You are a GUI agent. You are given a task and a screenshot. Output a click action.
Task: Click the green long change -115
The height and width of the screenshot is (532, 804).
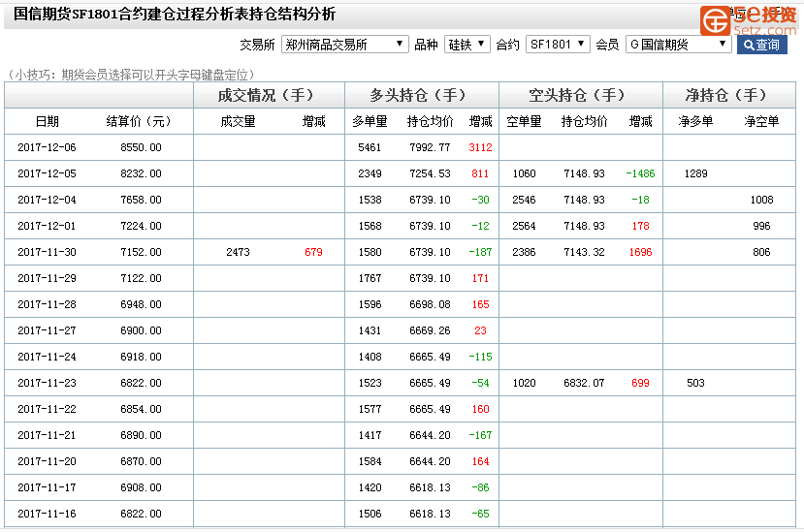click(480, 357)
